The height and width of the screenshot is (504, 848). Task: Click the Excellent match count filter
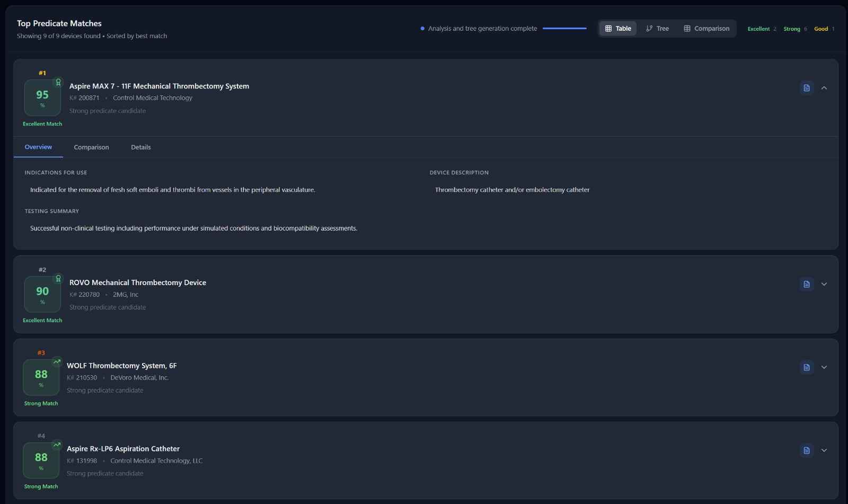tap(762, 29)
